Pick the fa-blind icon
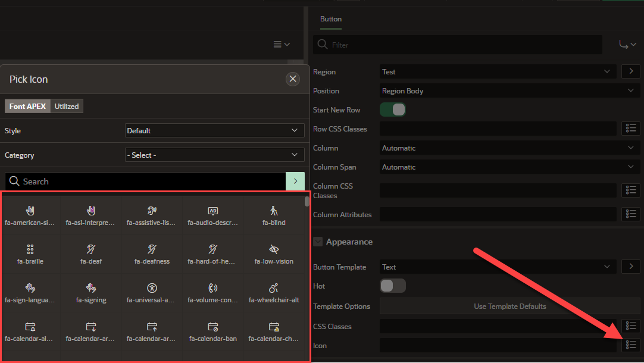644x363 pixels. (274, 215)
